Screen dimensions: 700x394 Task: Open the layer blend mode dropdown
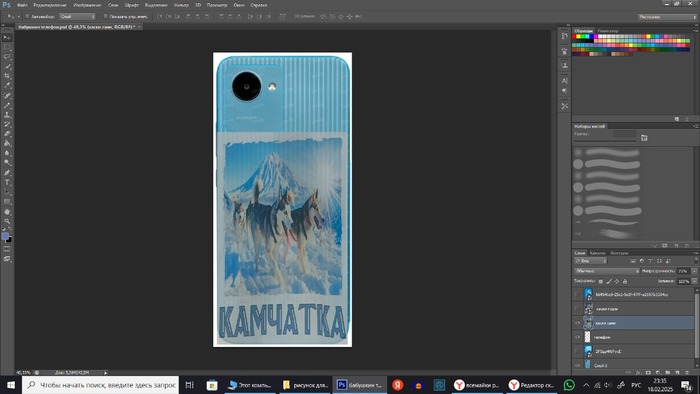(x=607, y=271)
